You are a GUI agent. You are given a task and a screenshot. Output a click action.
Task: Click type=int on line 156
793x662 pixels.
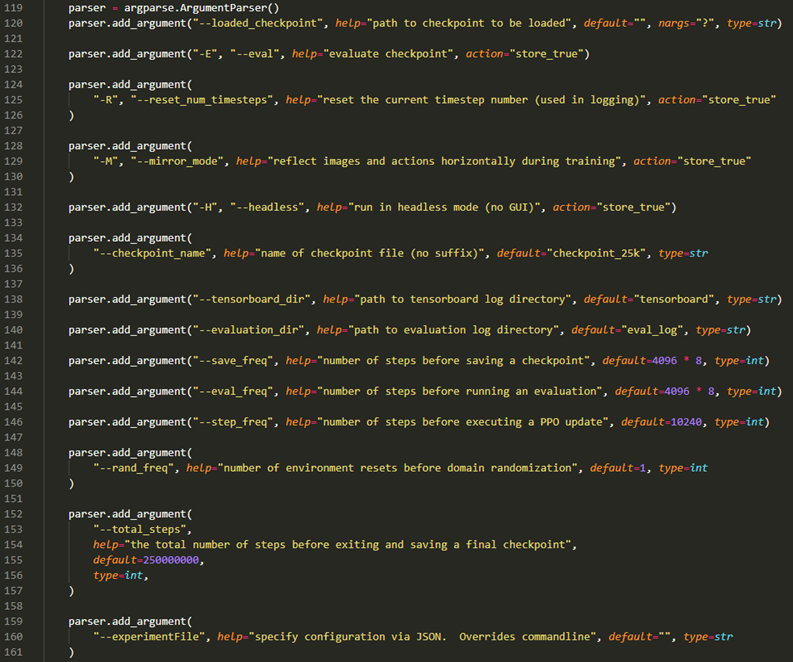(x=118, y=576)
